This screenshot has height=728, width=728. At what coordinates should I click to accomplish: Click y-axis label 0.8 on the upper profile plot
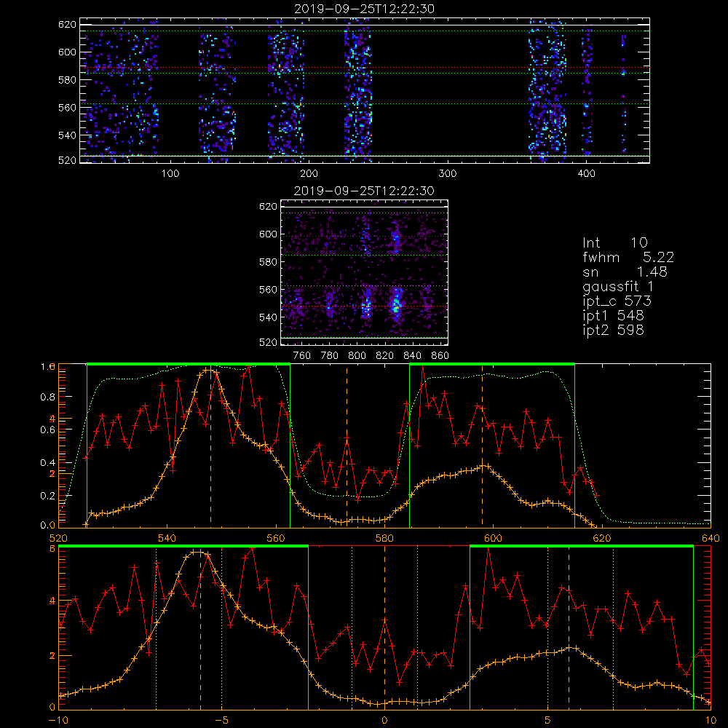47,397
